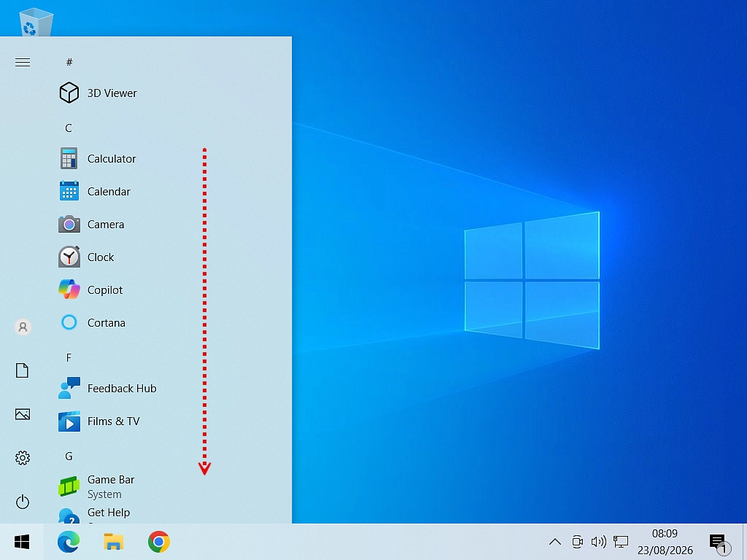Screen dimensions: 747x560
Task: Select the G letter group header
Action: click(x=69, y=456)
